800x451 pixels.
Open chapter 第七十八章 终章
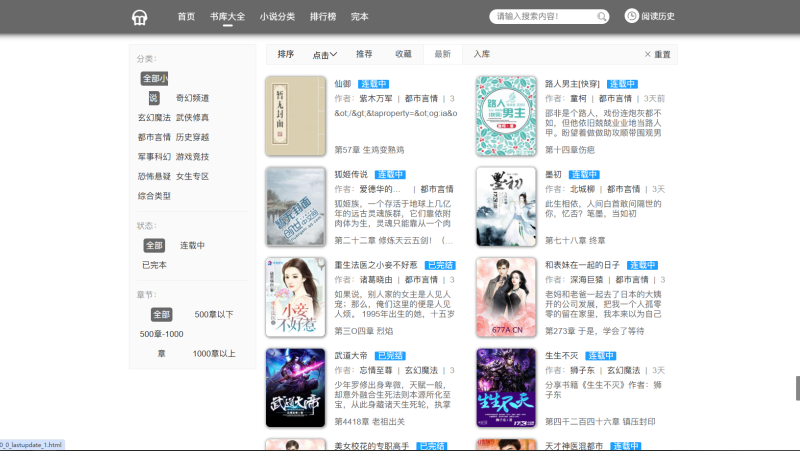[575, 240]
